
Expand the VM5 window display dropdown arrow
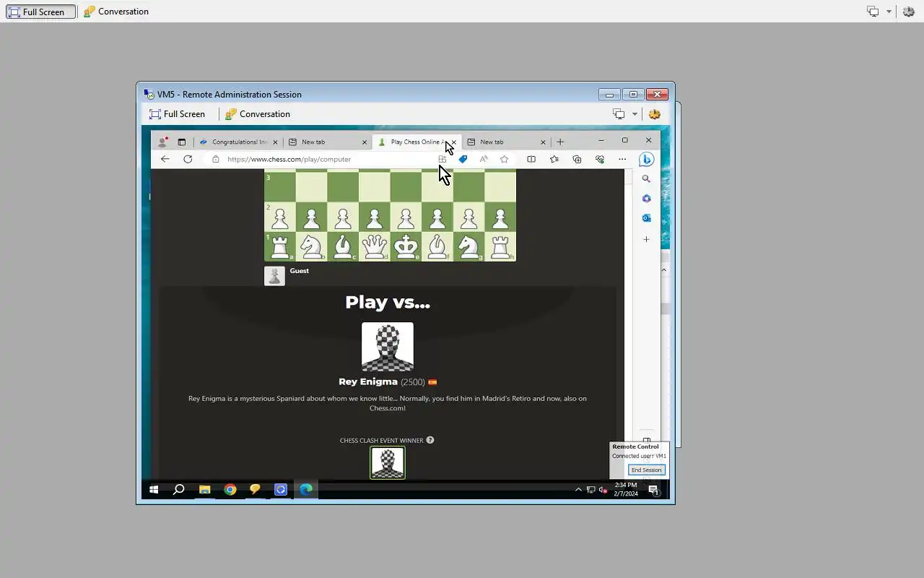pyautogui.click(x=635, y=114)
